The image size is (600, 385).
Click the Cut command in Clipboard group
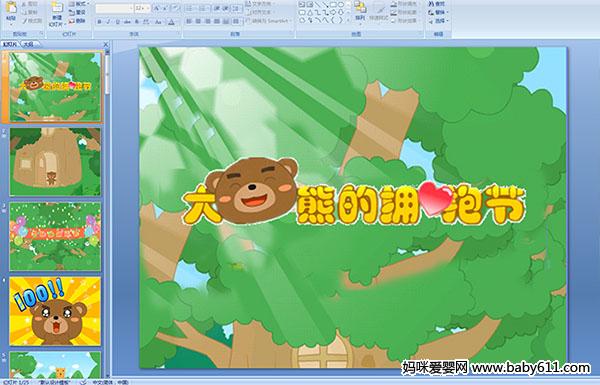point(29,4)
